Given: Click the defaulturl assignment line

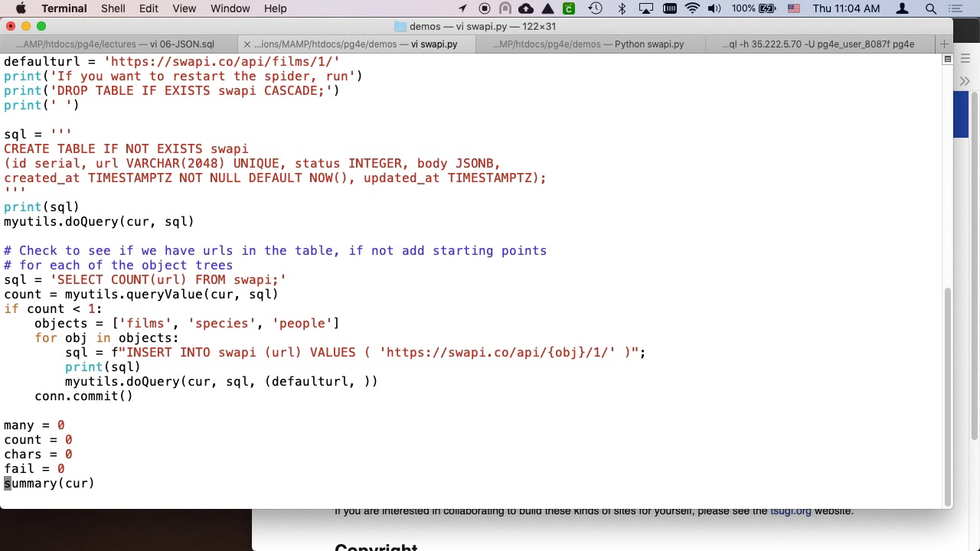Looking at the screenshot, I should 171,62.
